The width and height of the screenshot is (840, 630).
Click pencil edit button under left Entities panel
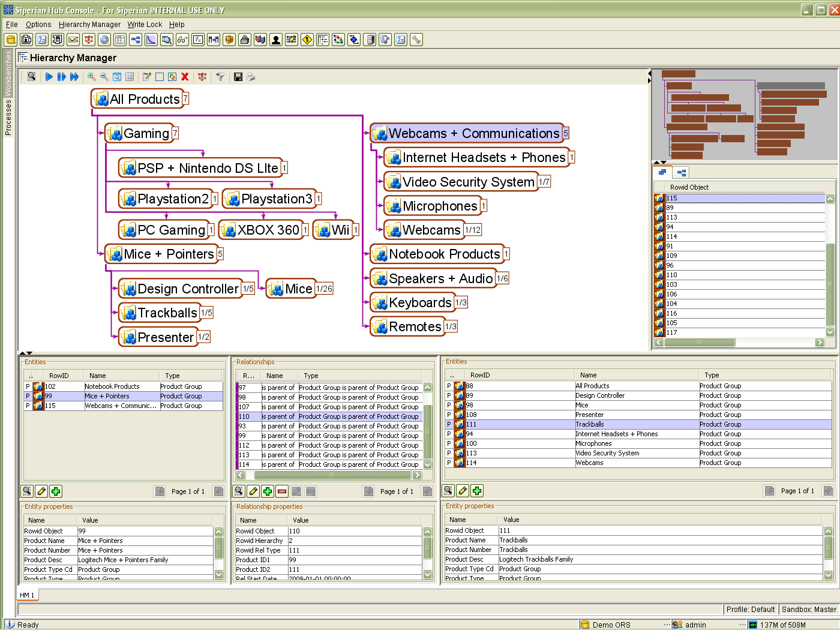(x=41, y=491)
